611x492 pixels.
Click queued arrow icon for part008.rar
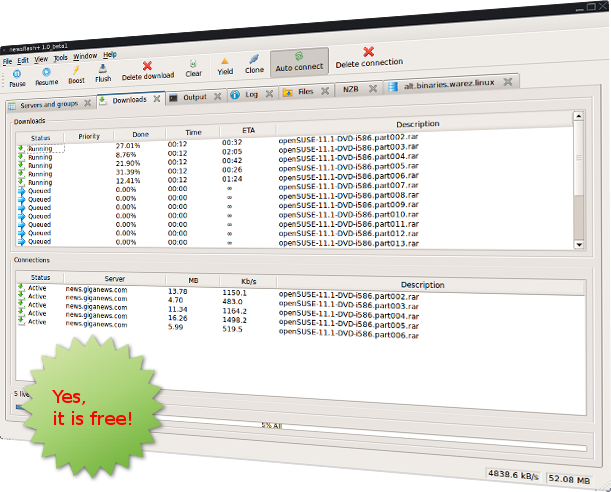[x=21, y=199]
